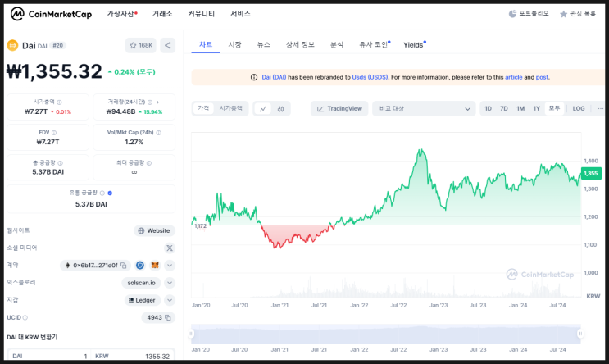
Task: Switch to the 시장 tab
Action: tap(234, 44)
